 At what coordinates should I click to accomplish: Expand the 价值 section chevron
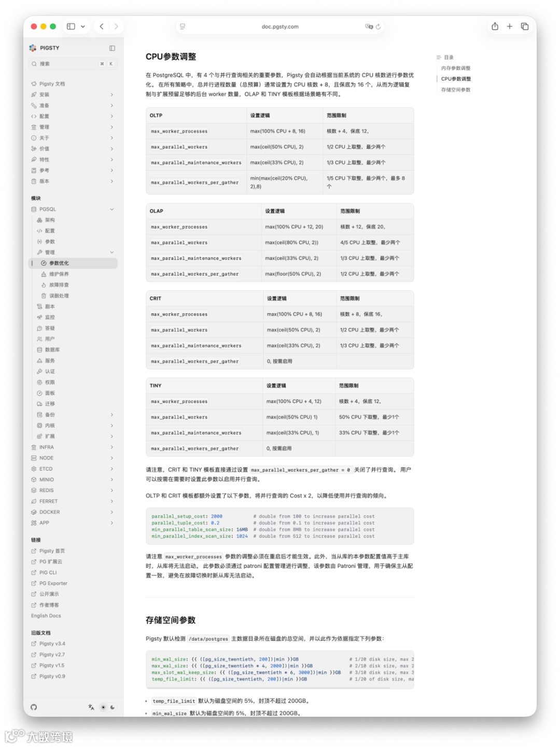pyautogui.click(x=111, y=149)
